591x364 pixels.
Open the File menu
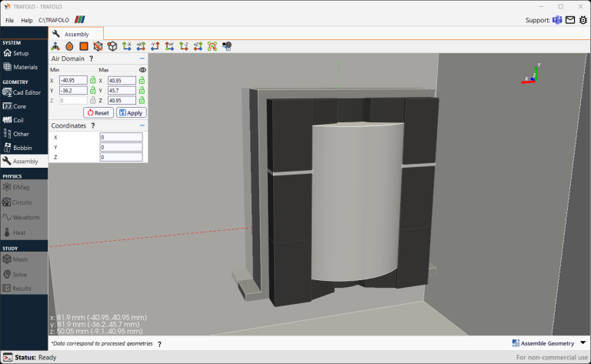pyautogui.click(x=10, y=20)
